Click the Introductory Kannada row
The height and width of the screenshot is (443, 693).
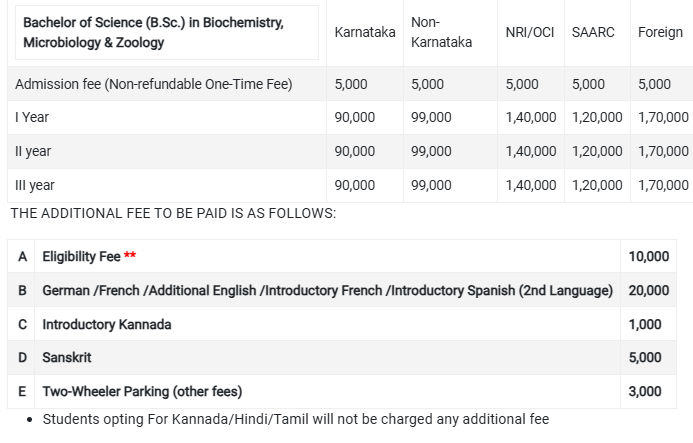tap(342, 325)
